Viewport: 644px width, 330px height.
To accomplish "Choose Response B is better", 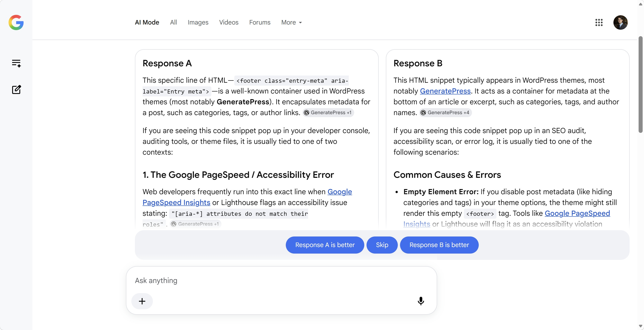I will (439, 245).
